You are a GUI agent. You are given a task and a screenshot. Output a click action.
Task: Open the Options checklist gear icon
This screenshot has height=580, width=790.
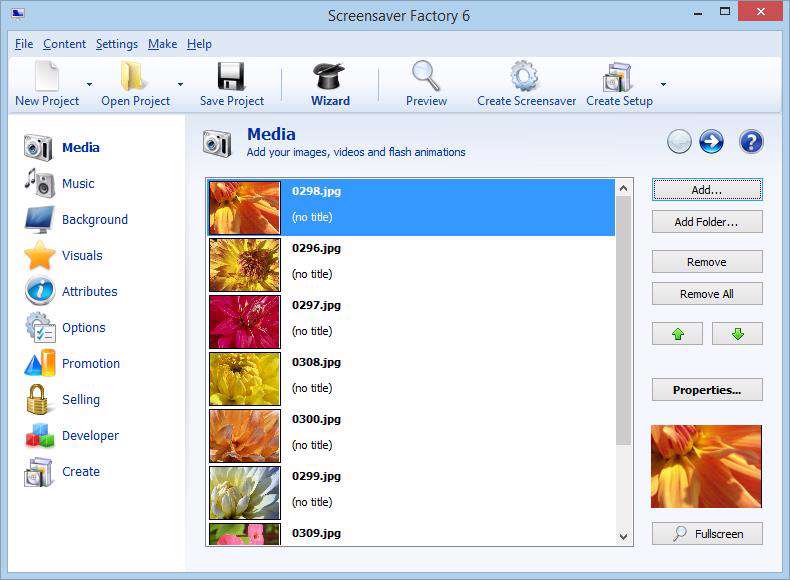pos(40,328)
